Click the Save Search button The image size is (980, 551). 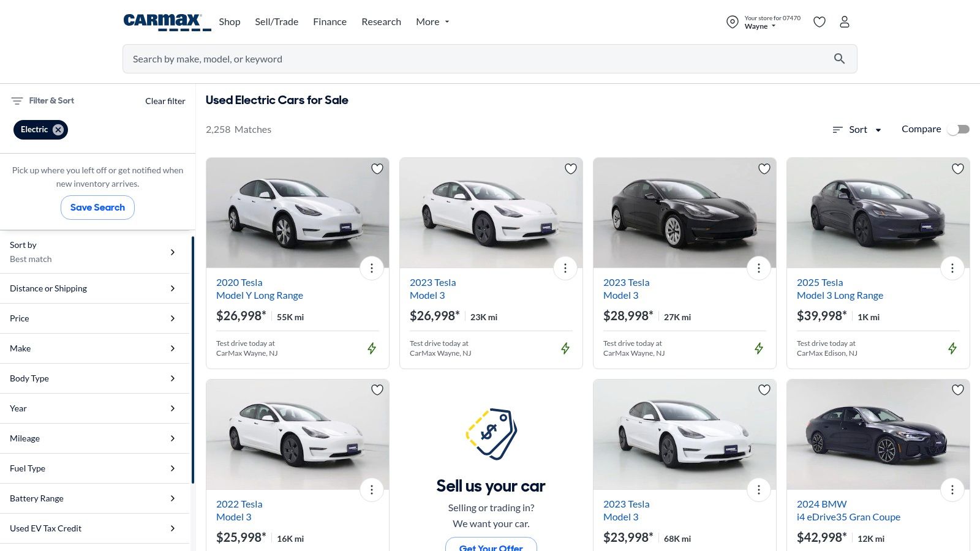(97, 208)
